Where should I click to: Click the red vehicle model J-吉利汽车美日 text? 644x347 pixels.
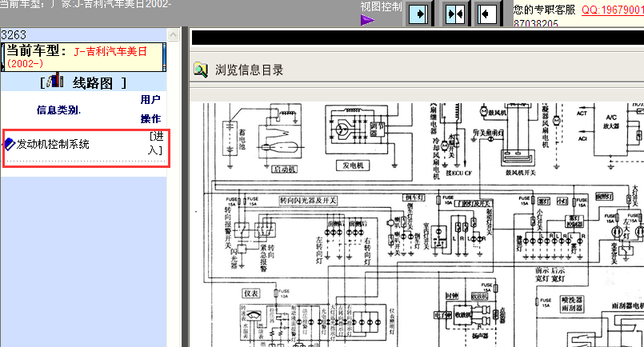tap(110, 51)
